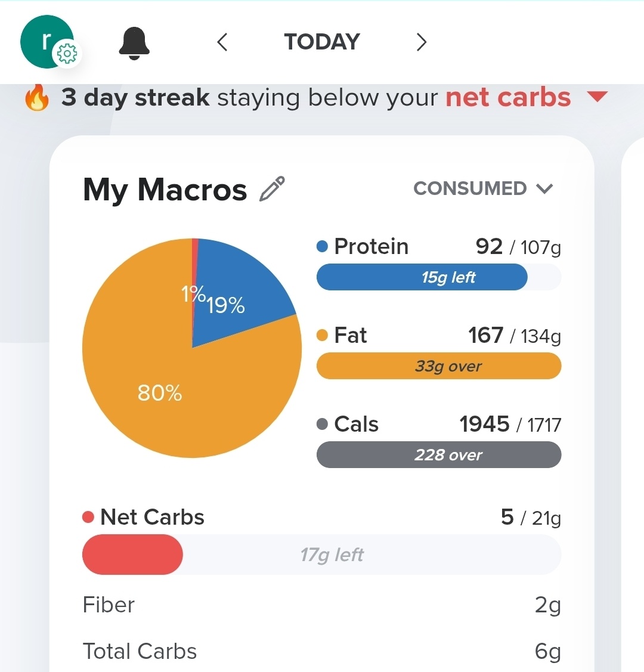Click the red Net Carbs dot
The height and width of the screenshot is (672, 644).
point(88,517)
